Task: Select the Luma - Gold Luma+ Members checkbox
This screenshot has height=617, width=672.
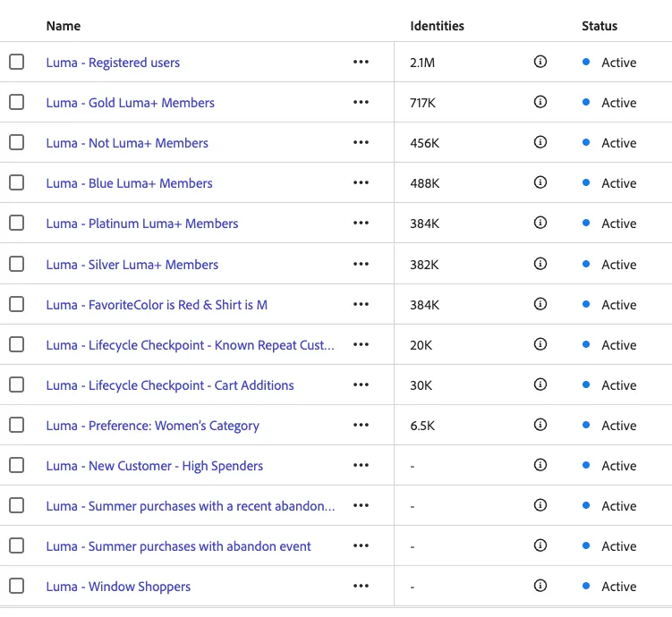Action: point(17,102)
